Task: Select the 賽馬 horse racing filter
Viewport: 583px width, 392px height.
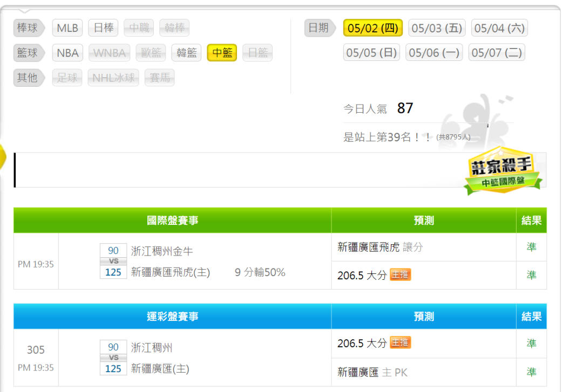Action: pos(159,78)
